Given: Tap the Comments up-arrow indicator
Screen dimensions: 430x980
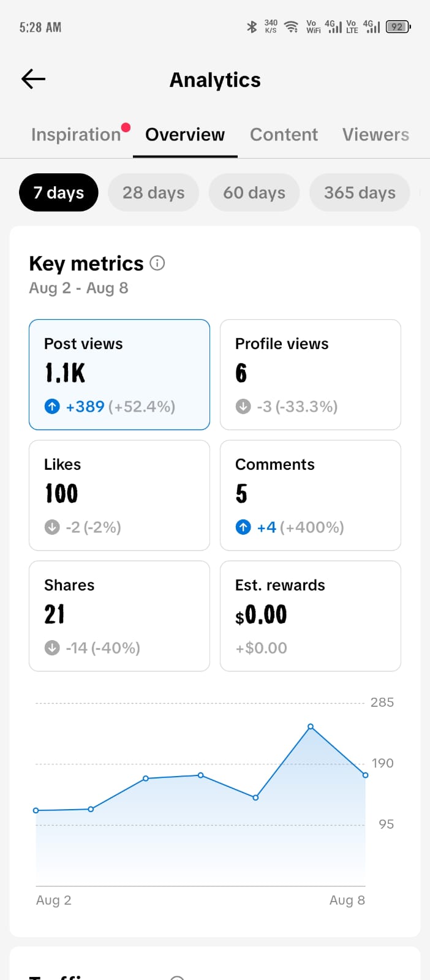Looking at the screenshot, I should (243, 527).
